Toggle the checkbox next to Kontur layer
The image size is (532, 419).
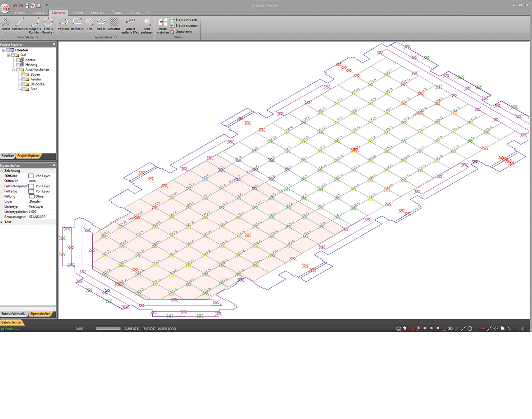click(18, 60)
